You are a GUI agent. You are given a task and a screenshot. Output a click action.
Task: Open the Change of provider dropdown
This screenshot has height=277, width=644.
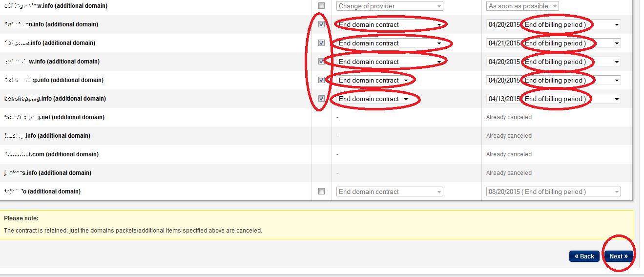[x=390, y=6]
